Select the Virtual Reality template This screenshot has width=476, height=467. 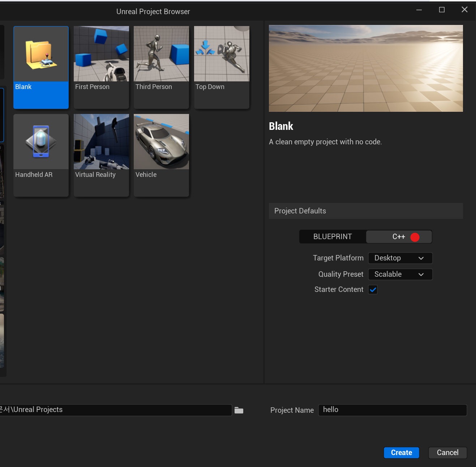click(x=101, y=155)
